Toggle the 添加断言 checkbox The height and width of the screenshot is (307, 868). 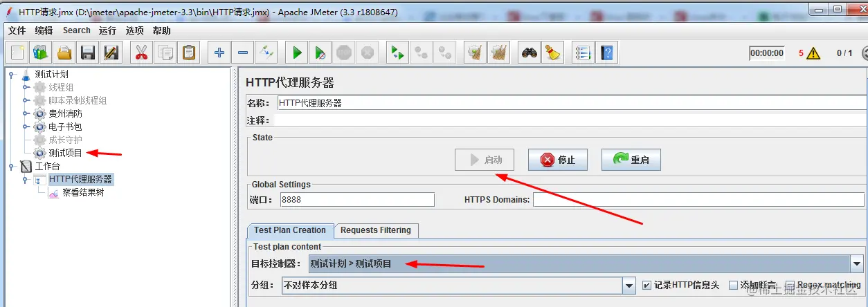(733, 285)
